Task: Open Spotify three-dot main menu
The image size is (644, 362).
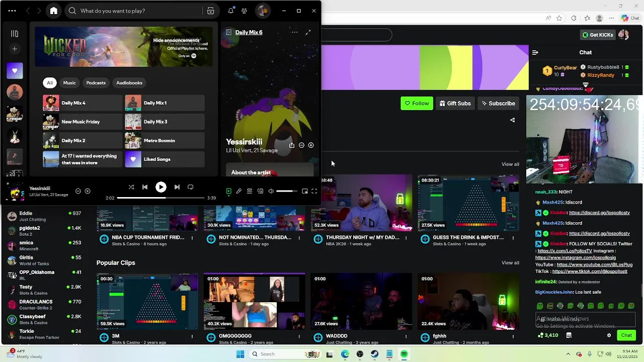Action: click(x=12, y=11)
